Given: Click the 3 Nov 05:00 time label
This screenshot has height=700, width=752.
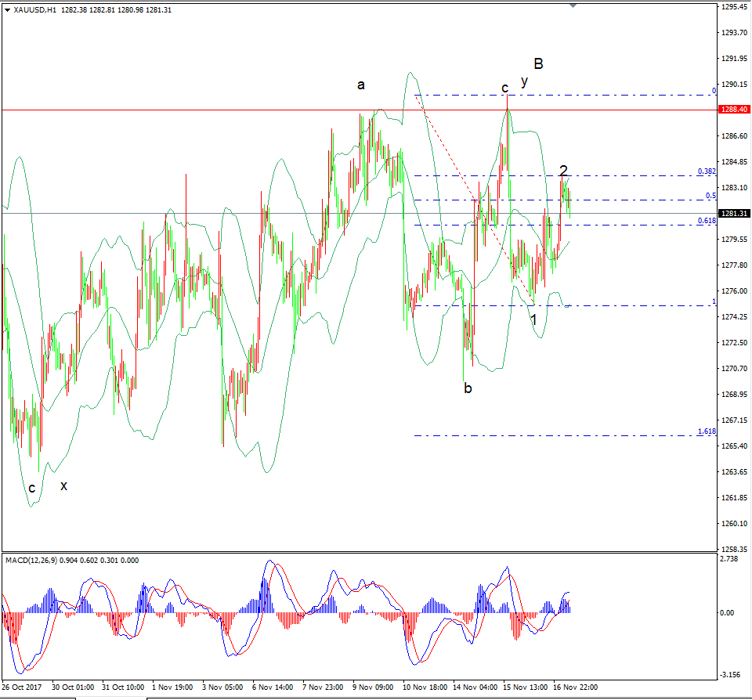Looking at the screenshot, I should coord(222,687).
